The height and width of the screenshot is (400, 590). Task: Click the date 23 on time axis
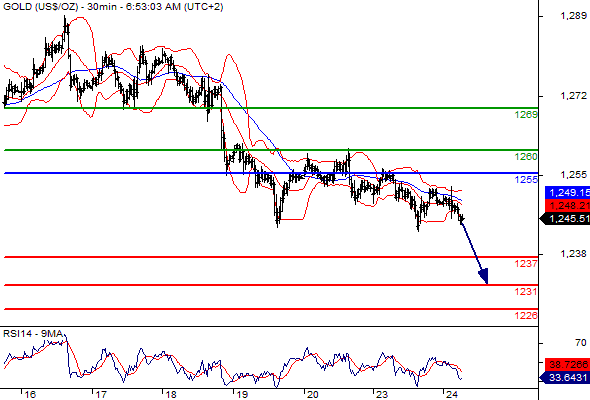382,395
